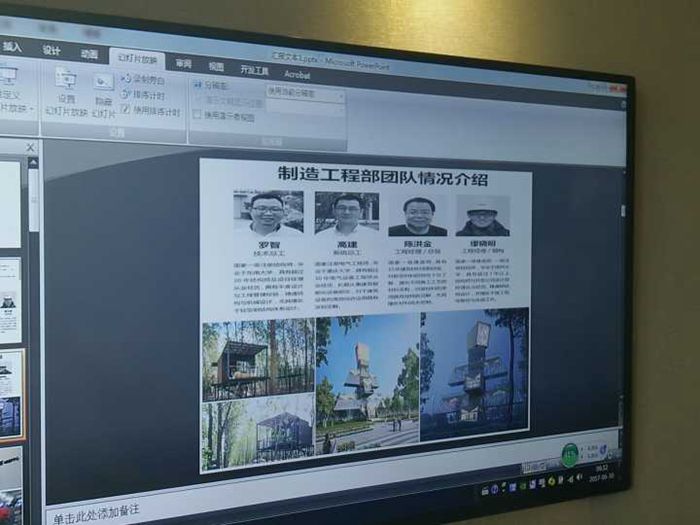Click the name text 陈洪金

418,244
